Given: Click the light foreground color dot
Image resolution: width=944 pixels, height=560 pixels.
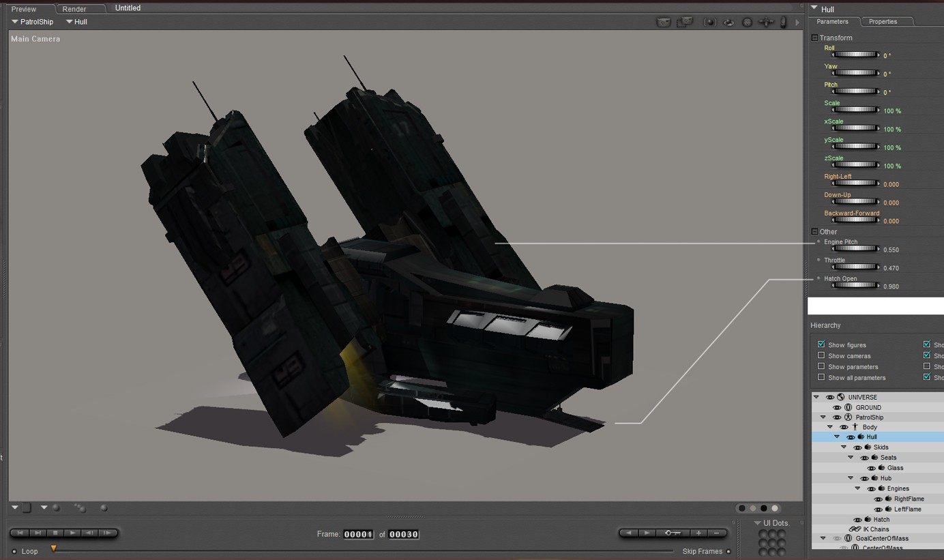Looking at the screenshot, I should 775,508.
